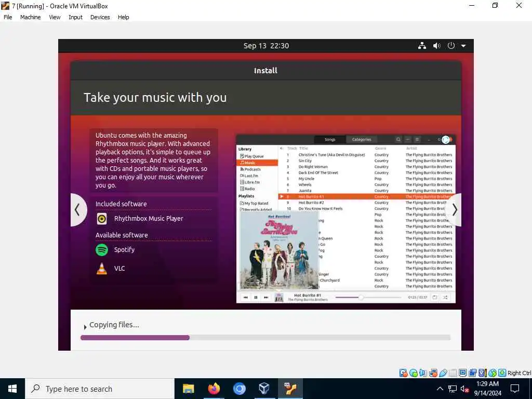This screenshot has height=399, width=532.
Task: Open the Windows Start menu
Action: [x=12, y=389]
